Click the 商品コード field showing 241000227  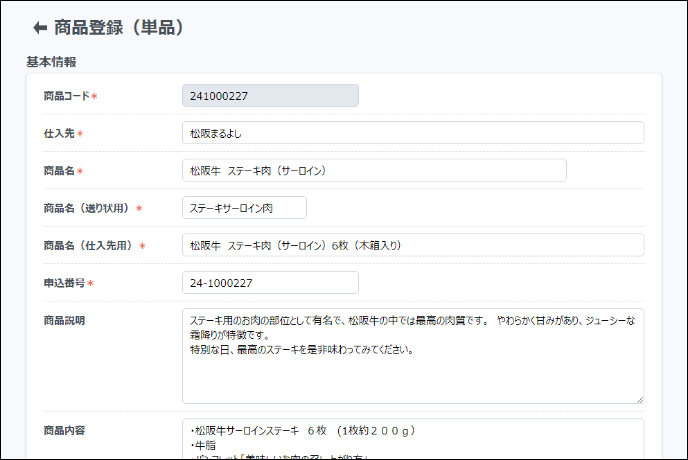270,96
